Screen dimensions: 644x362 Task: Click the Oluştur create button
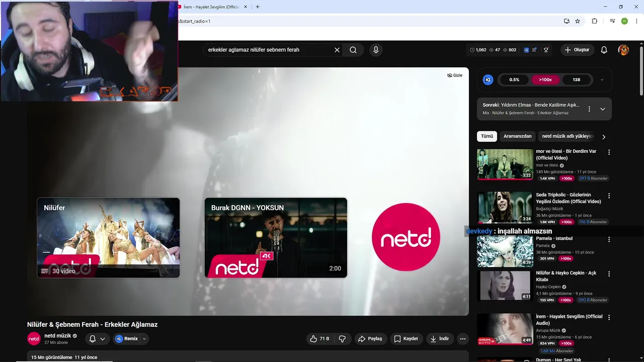click(x=577, y=50)
